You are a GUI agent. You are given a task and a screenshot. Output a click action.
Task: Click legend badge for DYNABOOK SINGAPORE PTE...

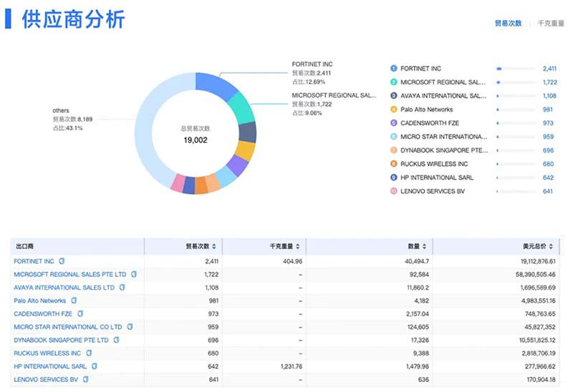[394, 150]
